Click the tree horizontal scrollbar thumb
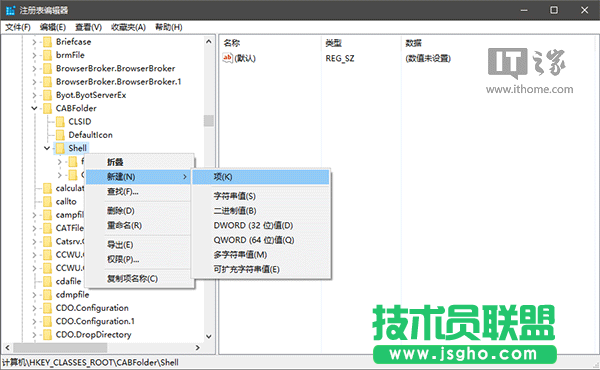The image size is (600, 370). (60, 348)
